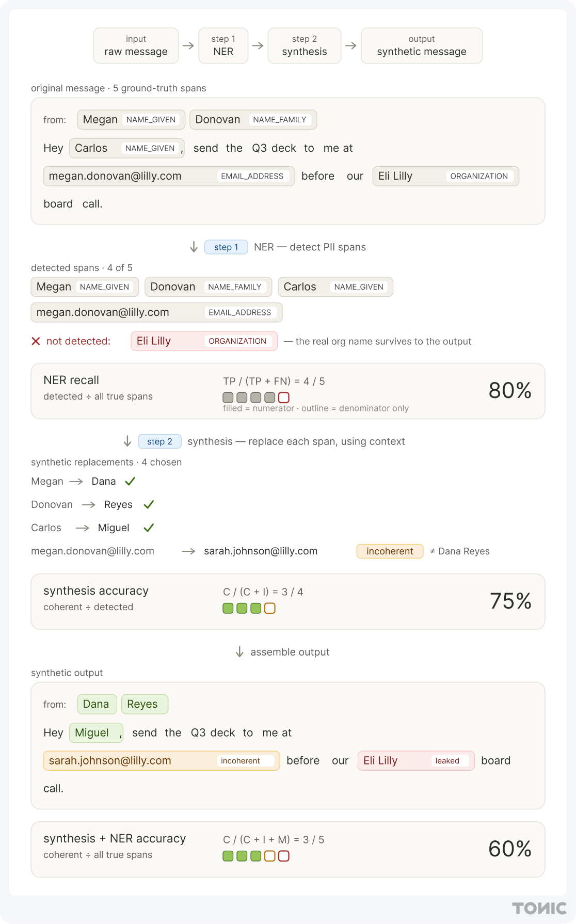This screenshot has height=924, width=576.
Task: Click the 'coherent ÷ detected' subtitle
Action: pyautogui.click(x=88, y=607)
